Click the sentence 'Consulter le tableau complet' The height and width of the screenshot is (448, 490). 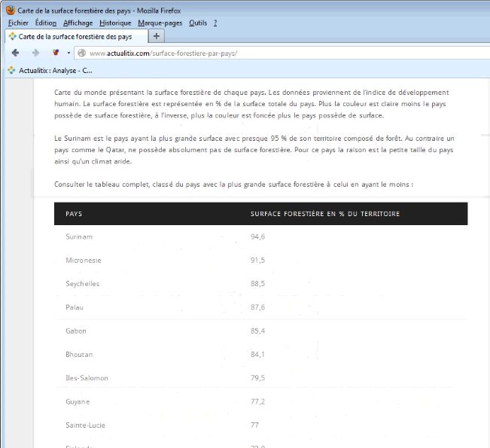(x=234, y=184)
